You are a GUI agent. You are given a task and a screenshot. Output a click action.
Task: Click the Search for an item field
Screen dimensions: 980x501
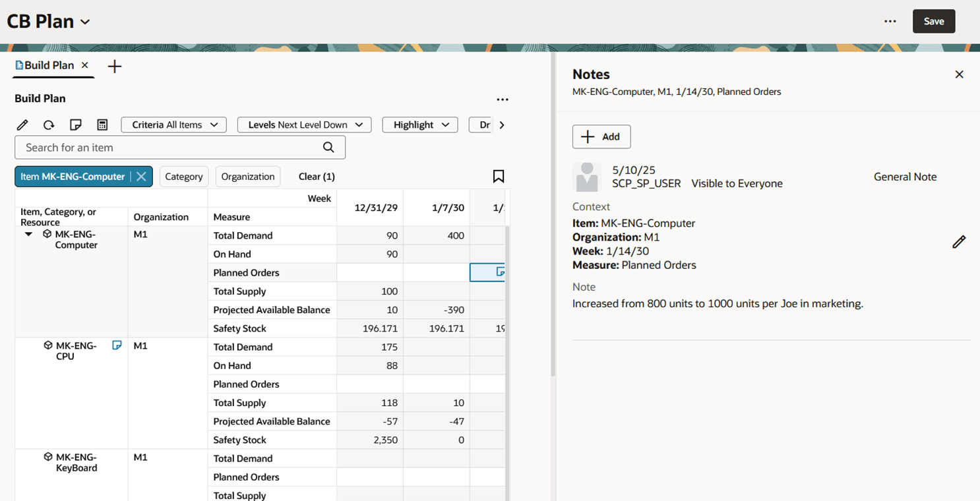point(180,147)
